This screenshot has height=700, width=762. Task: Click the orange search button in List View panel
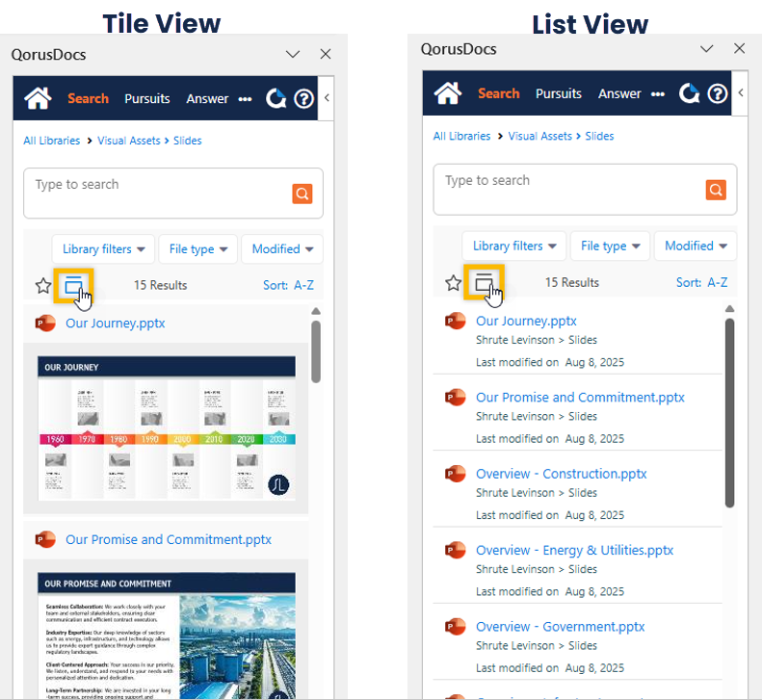click(x=715, y=190)
